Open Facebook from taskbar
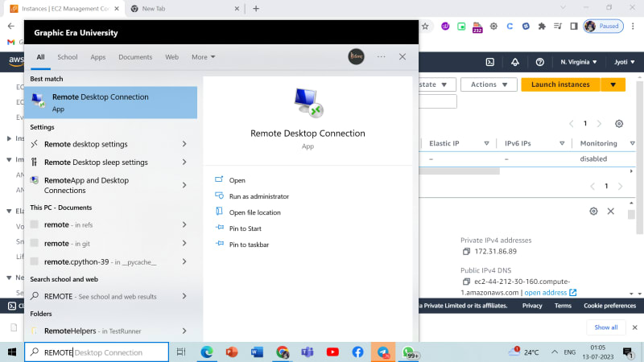This screenshot has width=644, height=362. [357, 352]
